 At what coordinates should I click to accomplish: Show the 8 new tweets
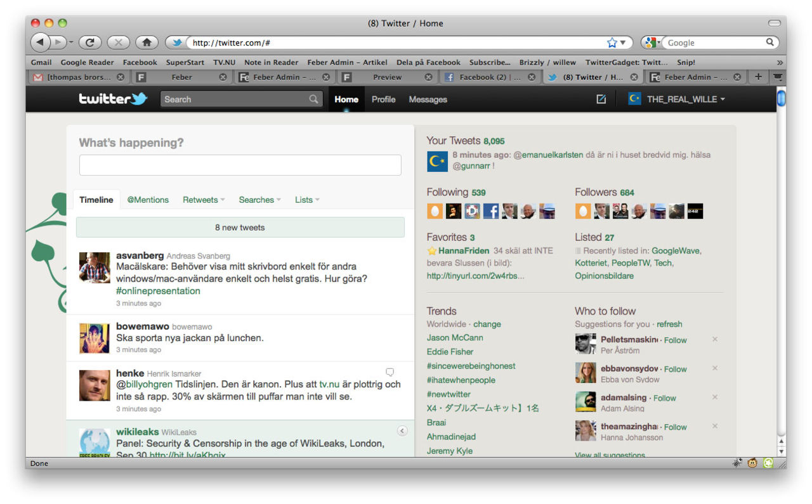(x=240, y=228)
